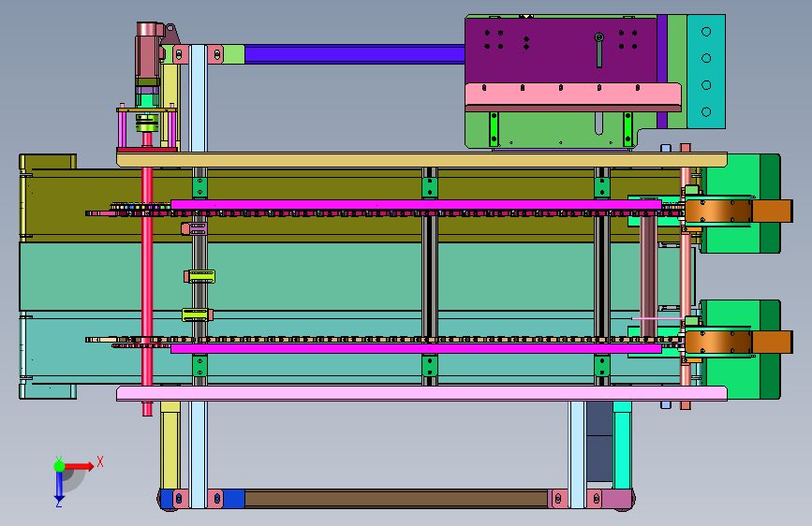
Task: Select the yellow vertical post at bottom left
Action: tap(170, 446)
